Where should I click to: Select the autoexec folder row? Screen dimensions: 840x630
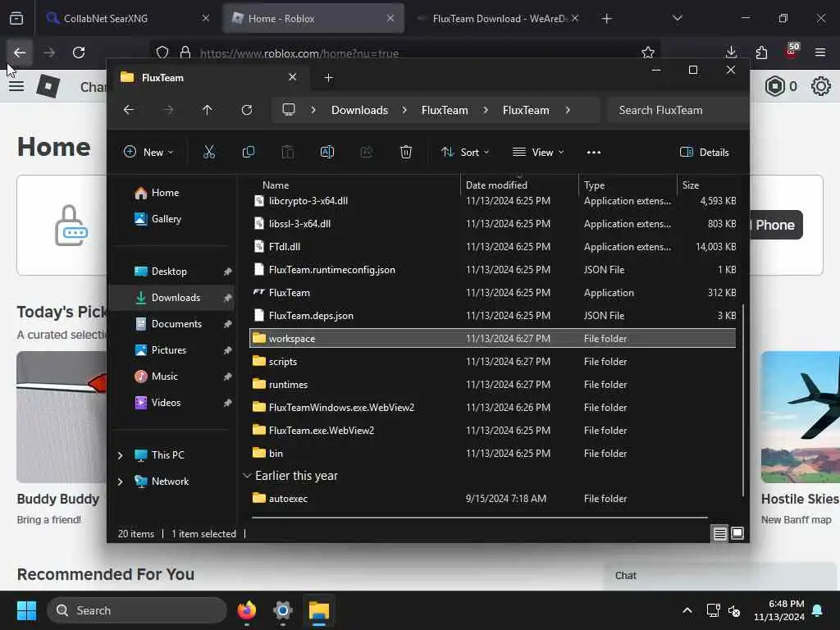493,498
